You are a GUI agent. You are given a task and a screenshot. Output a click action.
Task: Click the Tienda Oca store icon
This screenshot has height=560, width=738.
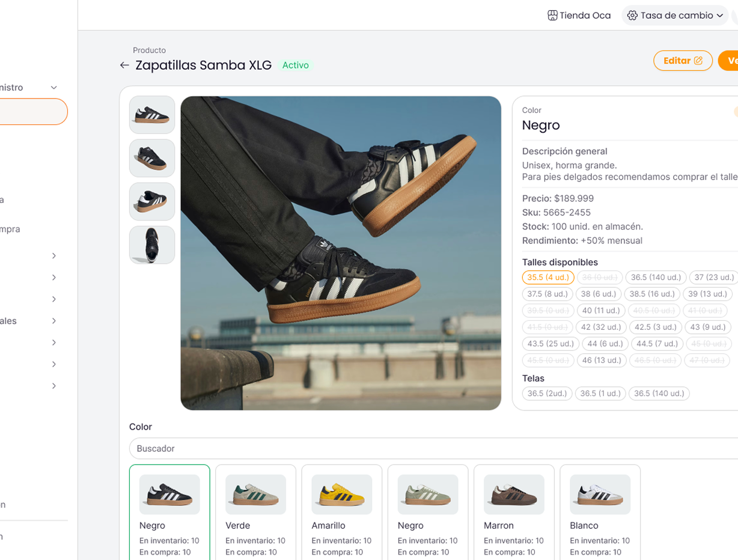552,16
